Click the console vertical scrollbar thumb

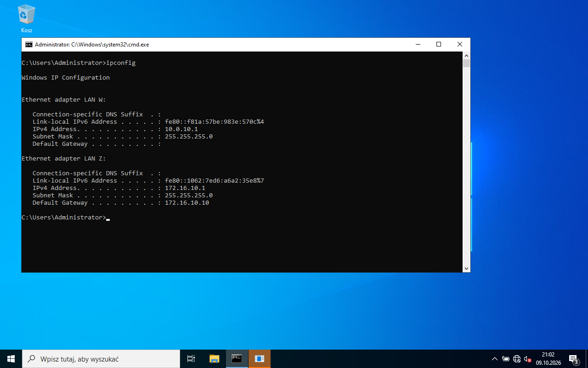466,63
